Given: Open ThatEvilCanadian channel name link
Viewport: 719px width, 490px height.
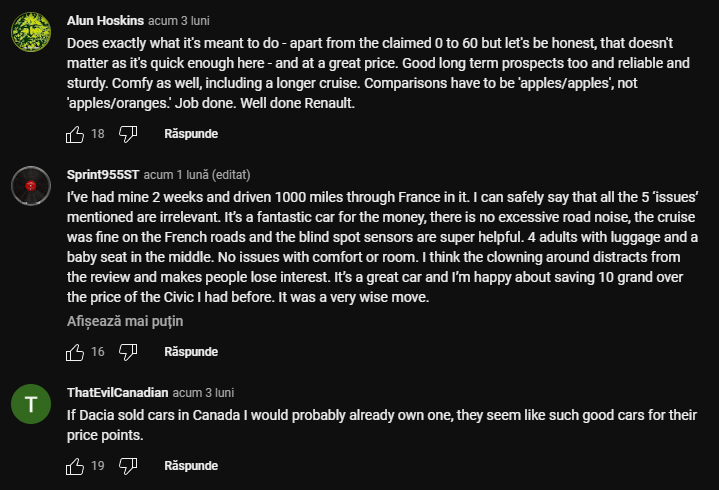Looking at the screenshot, I should (x=117, y=392).
